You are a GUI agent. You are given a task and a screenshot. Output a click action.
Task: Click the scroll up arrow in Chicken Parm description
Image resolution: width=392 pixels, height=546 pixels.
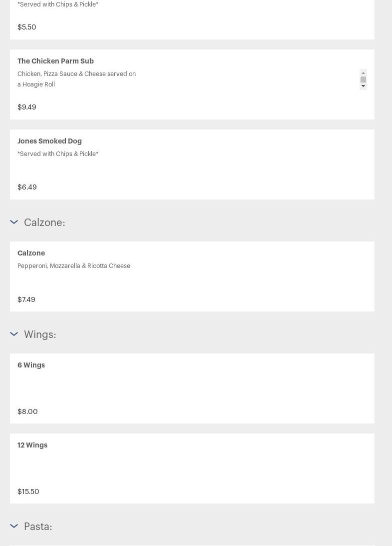tap(363, 72)
